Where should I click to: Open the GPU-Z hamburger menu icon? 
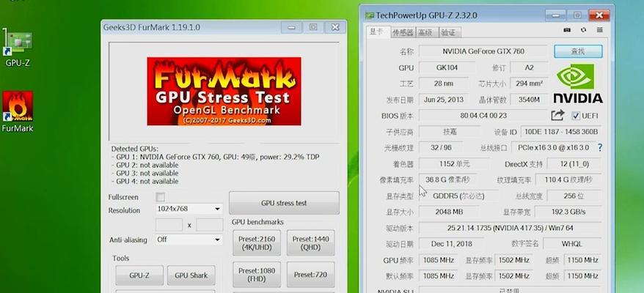click(x=600, y=30)
